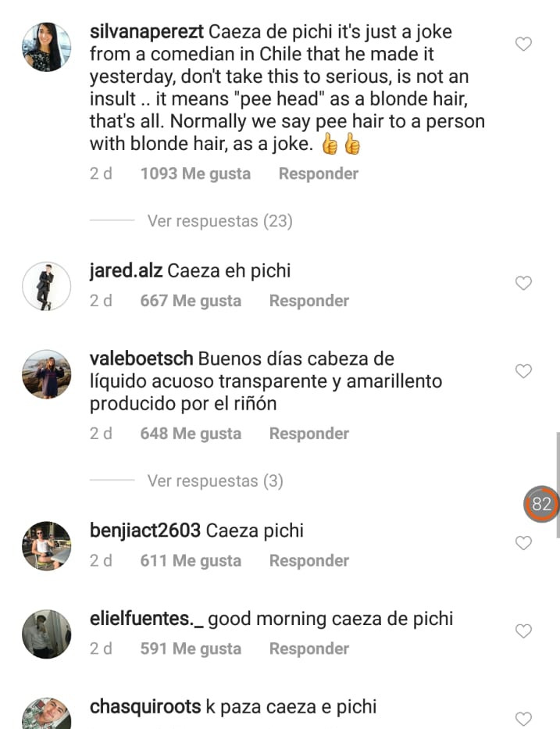
Task: Like silvanaperezt's comment with heart icon
Action: pyautogui.click(x=524, y=44)
